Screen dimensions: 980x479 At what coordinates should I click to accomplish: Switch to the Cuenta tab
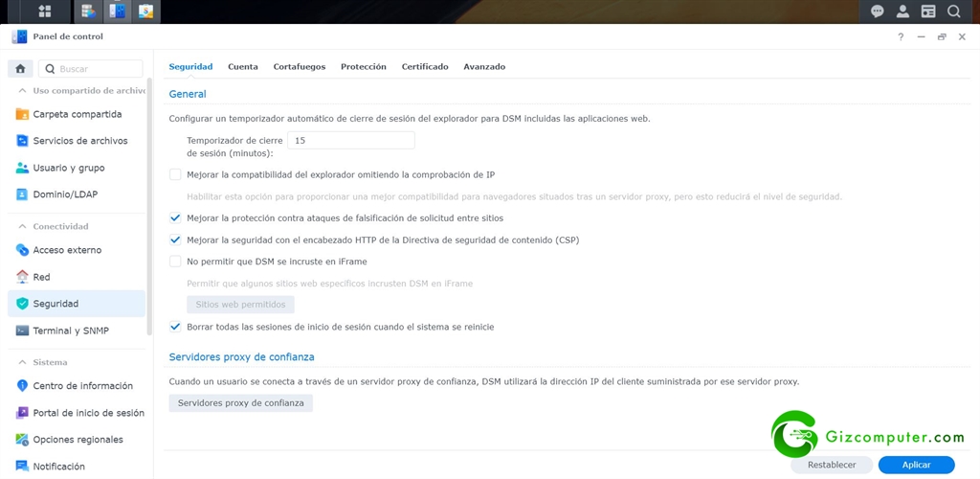pos(242,66)
